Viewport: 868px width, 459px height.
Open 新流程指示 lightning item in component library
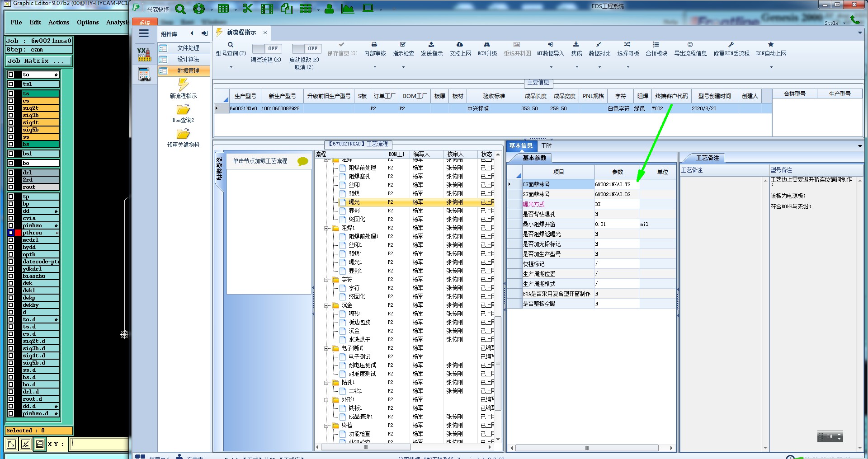point(183,89)
